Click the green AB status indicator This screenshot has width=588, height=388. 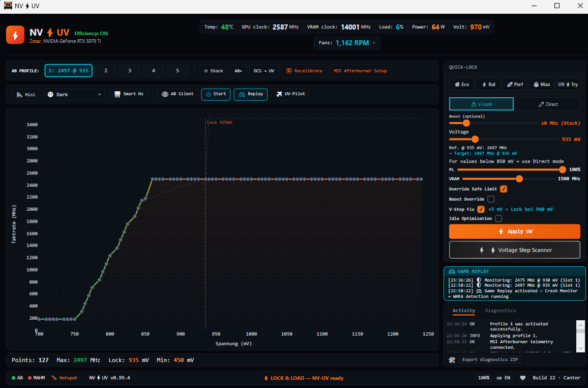pos(17,378)
